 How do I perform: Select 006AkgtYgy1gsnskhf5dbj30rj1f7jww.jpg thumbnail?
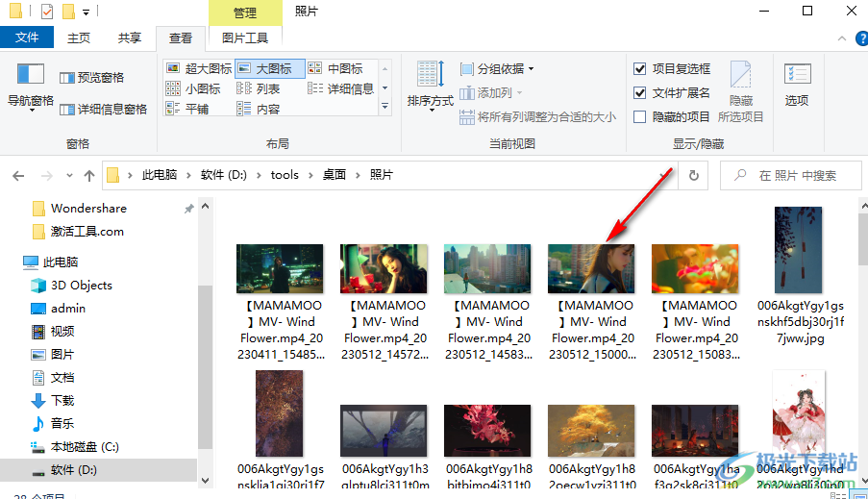(798, 250)
